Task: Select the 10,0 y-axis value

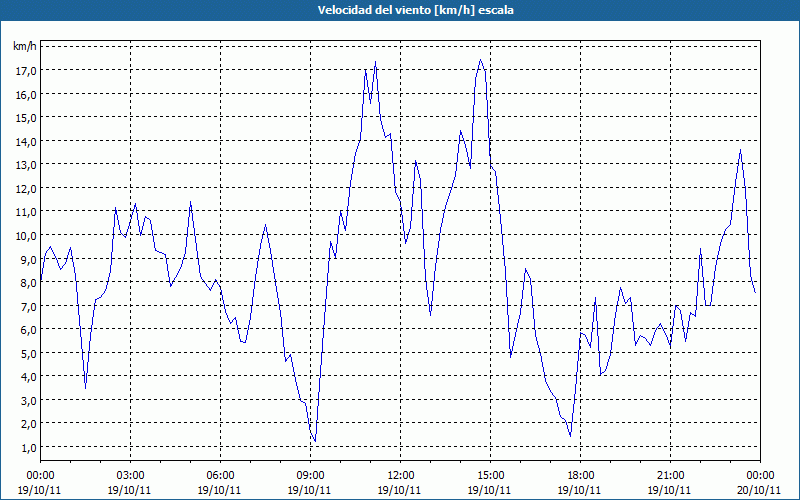Action: (26, 235)
